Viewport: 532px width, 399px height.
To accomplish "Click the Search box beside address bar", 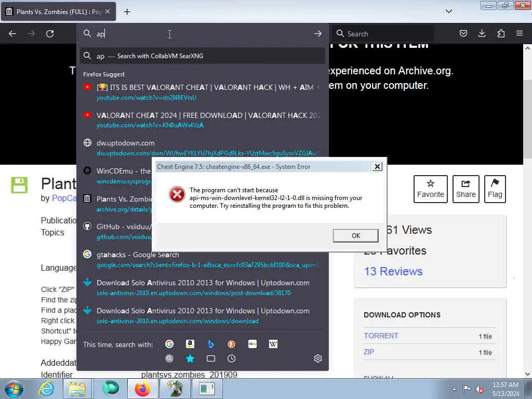I will [x=383, y=34].
